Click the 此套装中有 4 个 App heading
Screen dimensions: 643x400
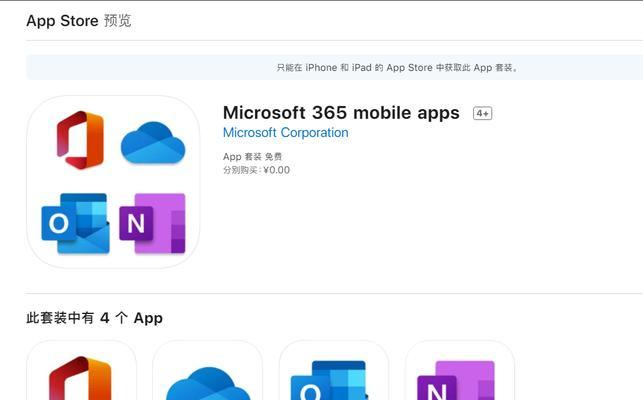(94, 318)
